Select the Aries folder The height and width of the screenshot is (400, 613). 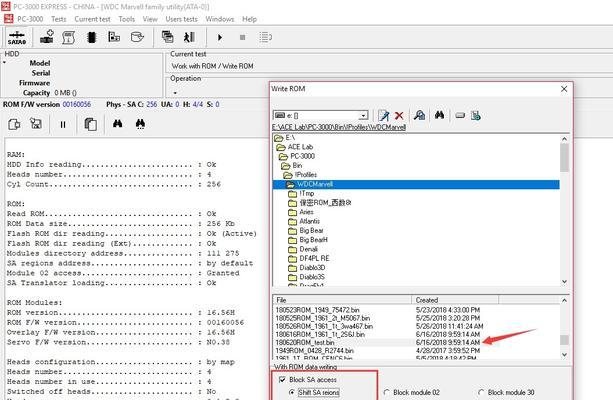pyautogui.click(x=306, y=212)
